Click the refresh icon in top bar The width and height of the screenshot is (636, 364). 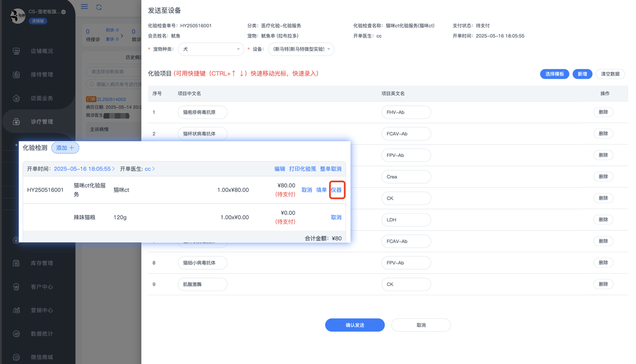[x=99, y=7]
